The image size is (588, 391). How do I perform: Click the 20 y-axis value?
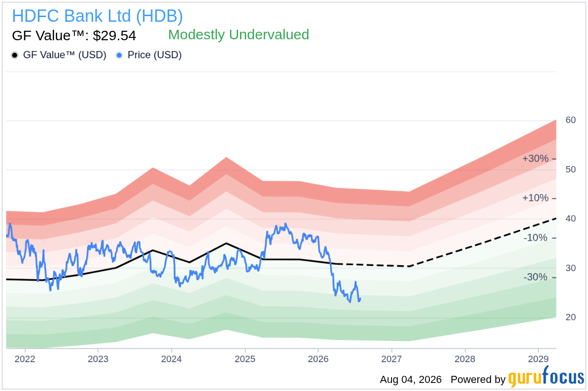click(570, 317)
